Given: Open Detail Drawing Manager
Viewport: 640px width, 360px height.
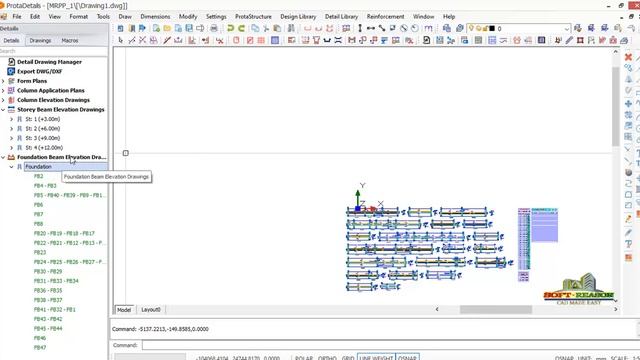Looking at the screenshot, I should [x=49, y=62].
